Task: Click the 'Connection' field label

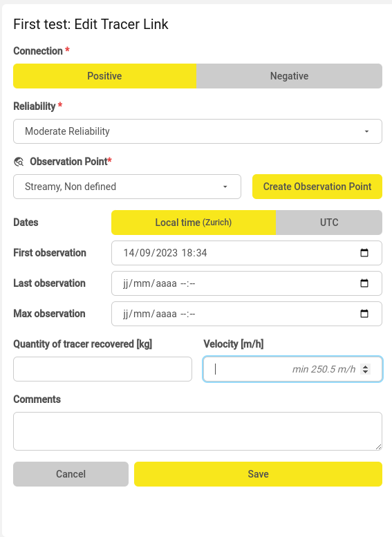Action: click(x=38, y=51)
